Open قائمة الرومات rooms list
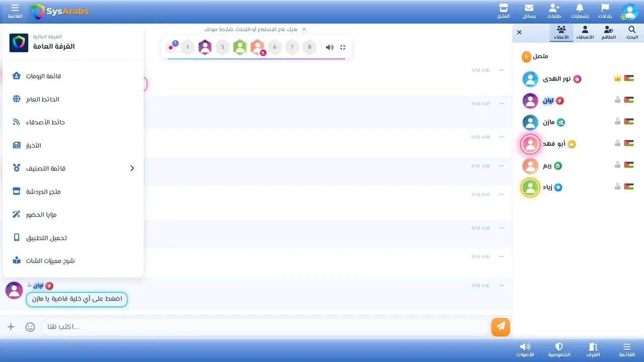 coord(73,76)
